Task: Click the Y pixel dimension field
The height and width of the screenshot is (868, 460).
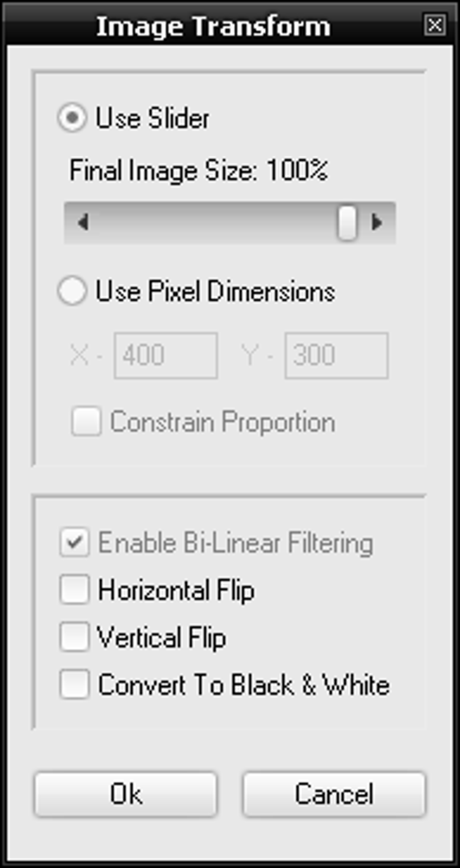Action: [336, 356]
